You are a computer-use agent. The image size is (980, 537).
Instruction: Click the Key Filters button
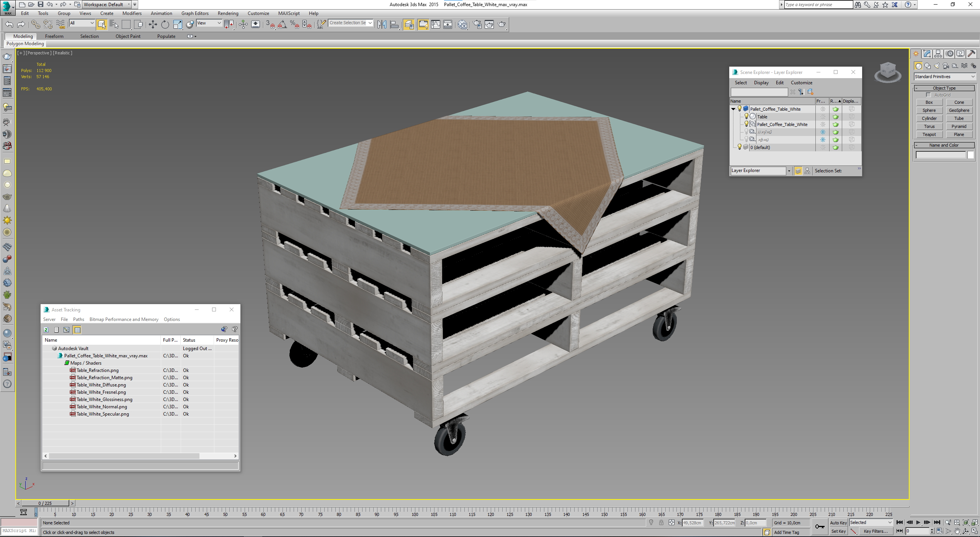(875, 532)
